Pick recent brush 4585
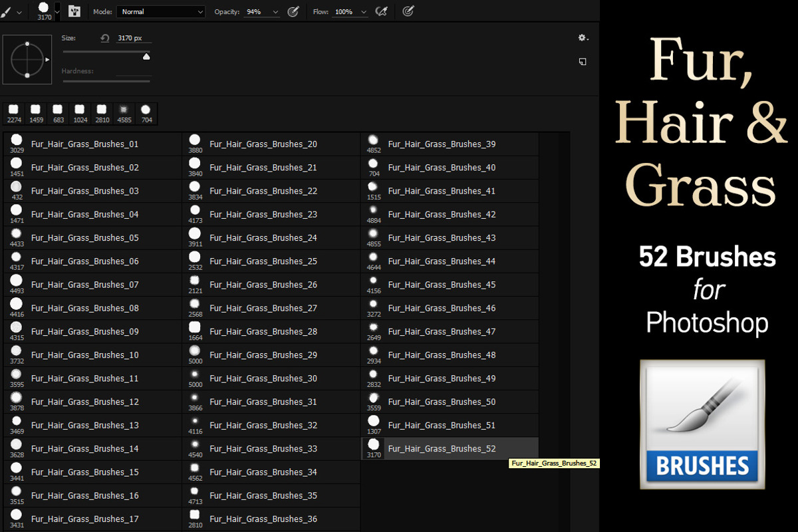 tap(124, 113)
